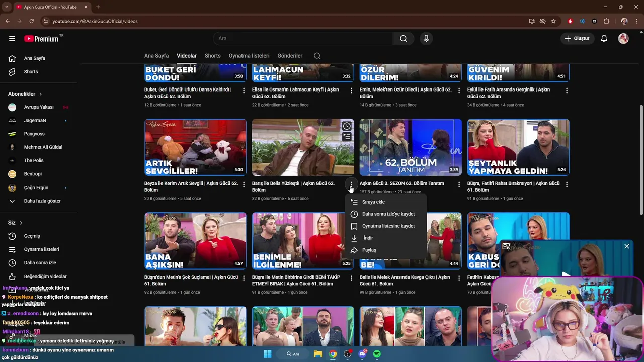Open Spotify from the taskbar
The image size is (644, 362).
point(377,354)
